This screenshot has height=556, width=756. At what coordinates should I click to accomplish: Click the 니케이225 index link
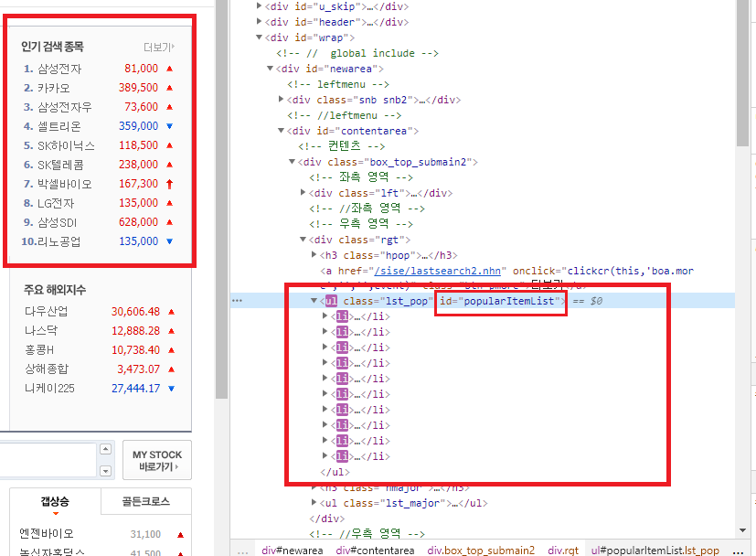(x=49, y=389)
